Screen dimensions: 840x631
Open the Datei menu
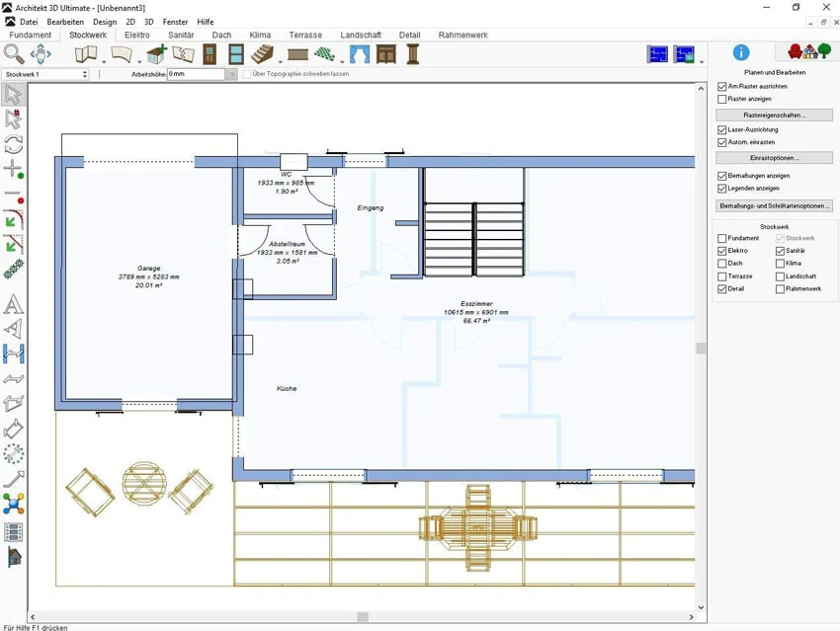[29, 22]
